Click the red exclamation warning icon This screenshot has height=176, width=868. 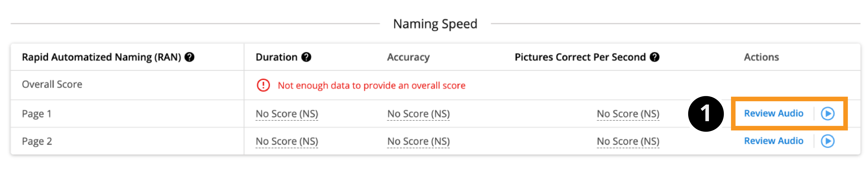coord(263,86)
